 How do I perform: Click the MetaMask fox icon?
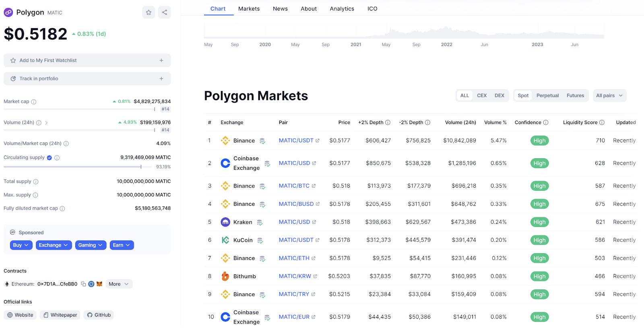pos(99,284)
